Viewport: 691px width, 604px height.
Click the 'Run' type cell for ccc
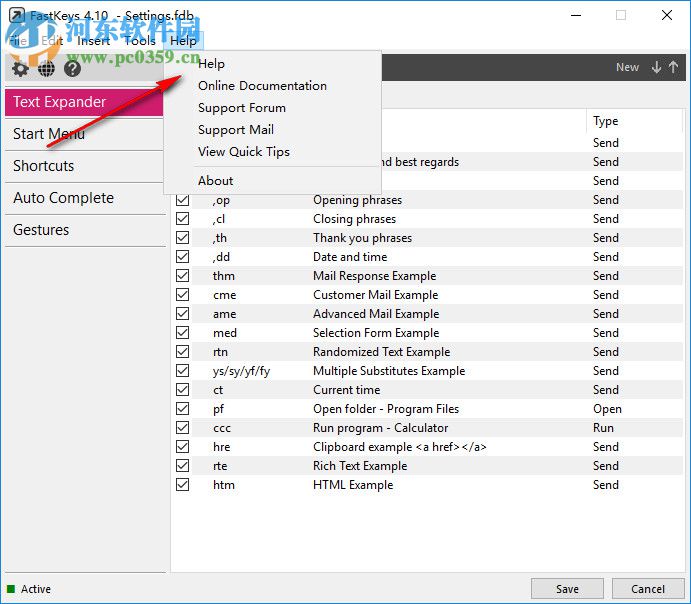[603, 428]
